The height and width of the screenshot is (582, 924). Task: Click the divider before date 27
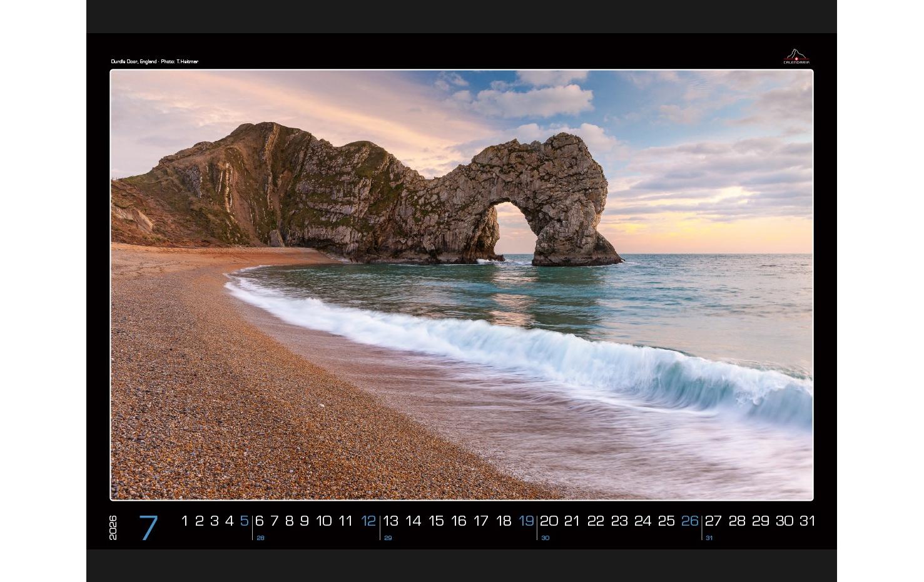701,526
